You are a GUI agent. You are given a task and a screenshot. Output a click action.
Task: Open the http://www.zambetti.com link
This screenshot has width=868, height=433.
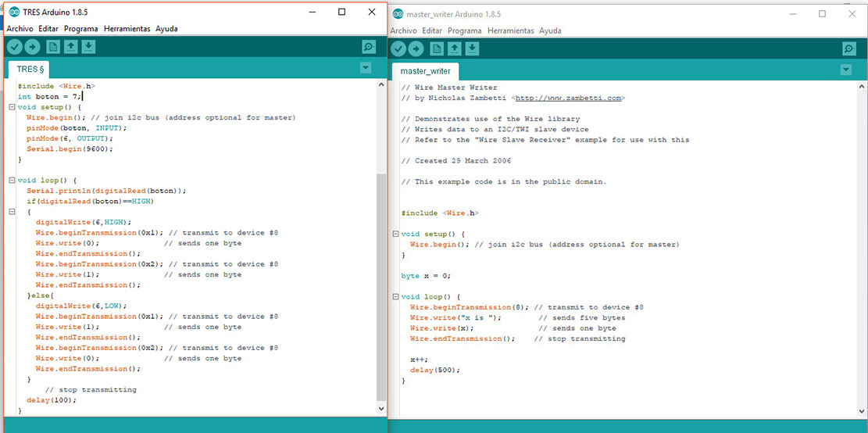(568, 98)
